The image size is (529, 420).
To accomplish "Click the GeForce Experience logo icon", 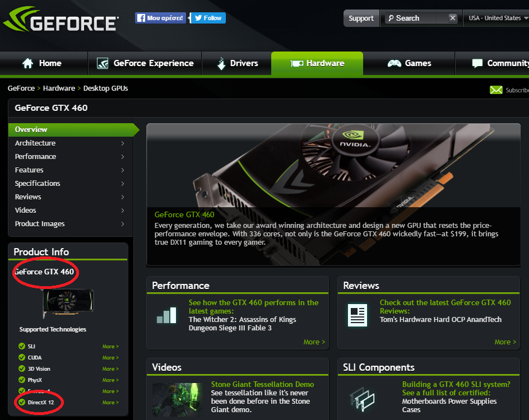I will tap(103, 63).
